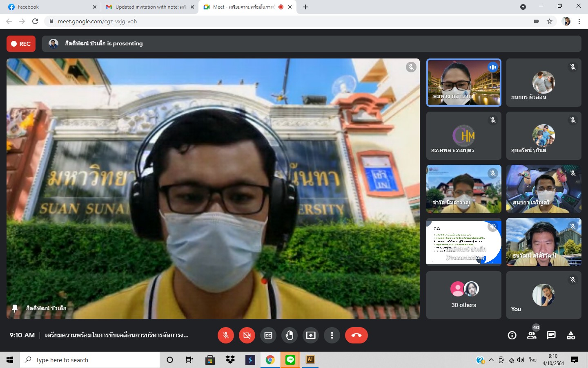
Task: Click the red REC recording button
Action: pos(21,44)
